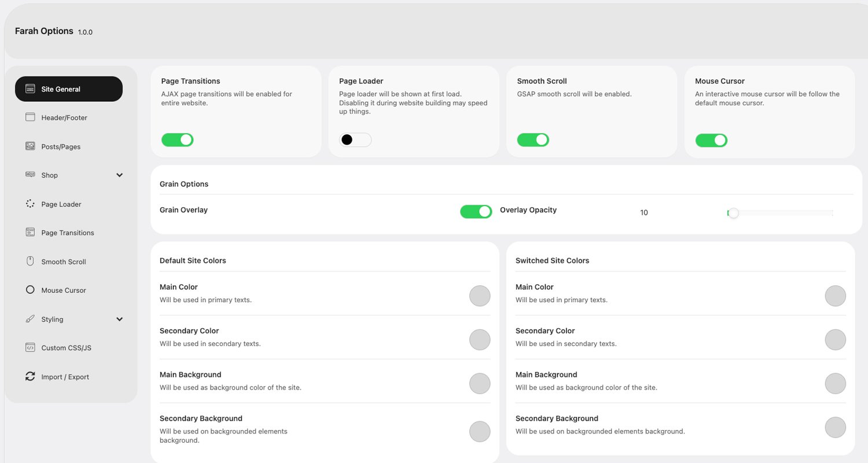Click the Posts/Pages sidebar icon
The width and height of the screenshot is (868, 463).
[30, 146]
